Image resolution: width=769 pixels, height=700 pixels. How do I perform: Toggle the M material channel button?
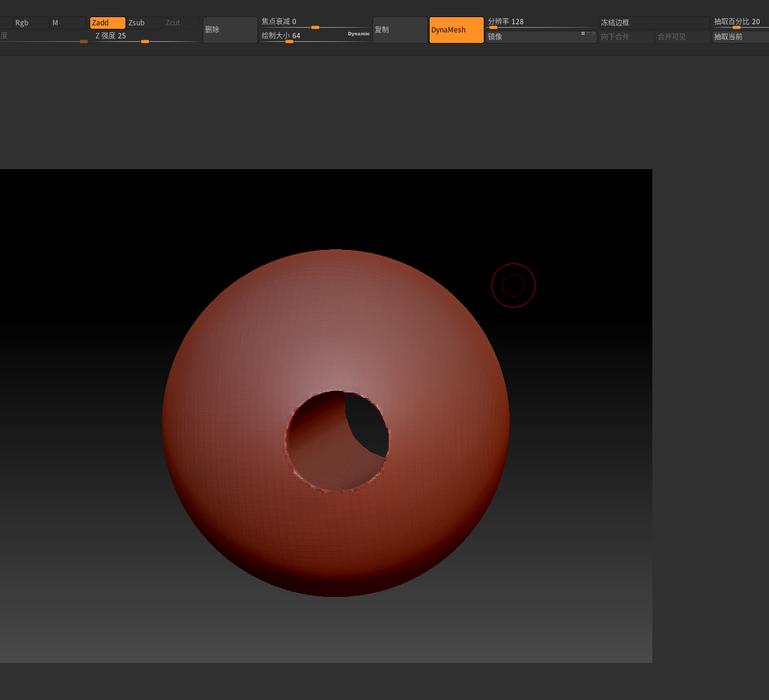[68, 23]
